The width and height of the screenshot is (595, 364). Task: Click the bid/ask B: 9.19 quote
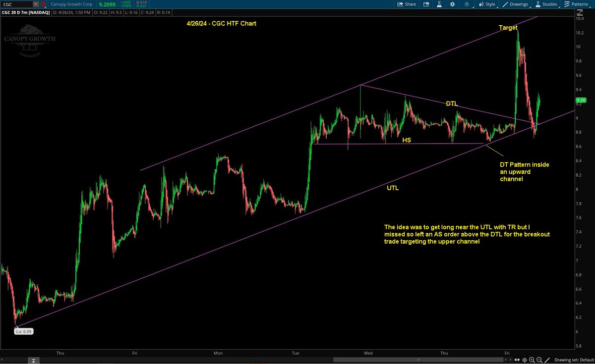pyautogui.click(x=142, y=2)
